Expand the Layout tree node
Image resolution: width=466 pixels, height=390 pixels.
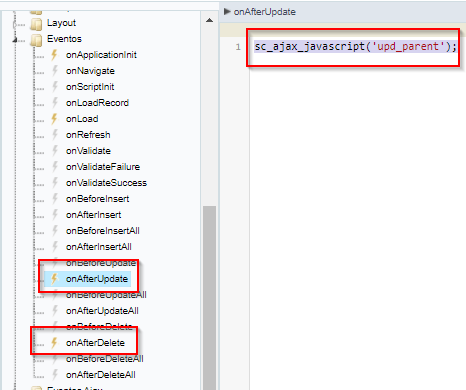click(x=14, y=24)
